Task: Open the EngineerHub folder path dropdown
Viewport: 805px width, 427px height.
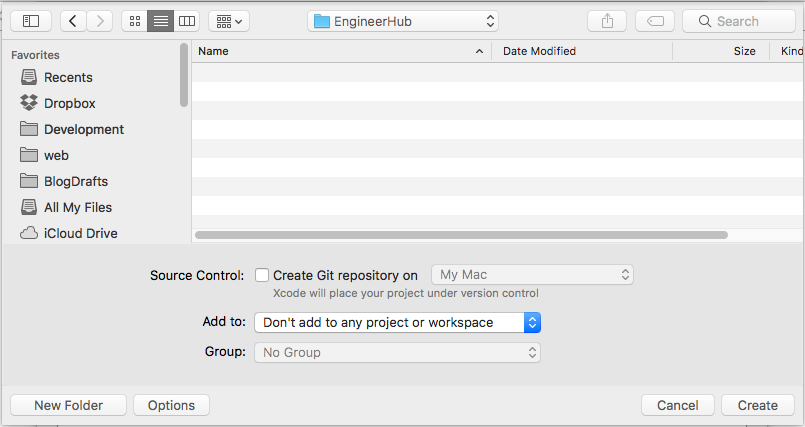Action: pos(403,21)
